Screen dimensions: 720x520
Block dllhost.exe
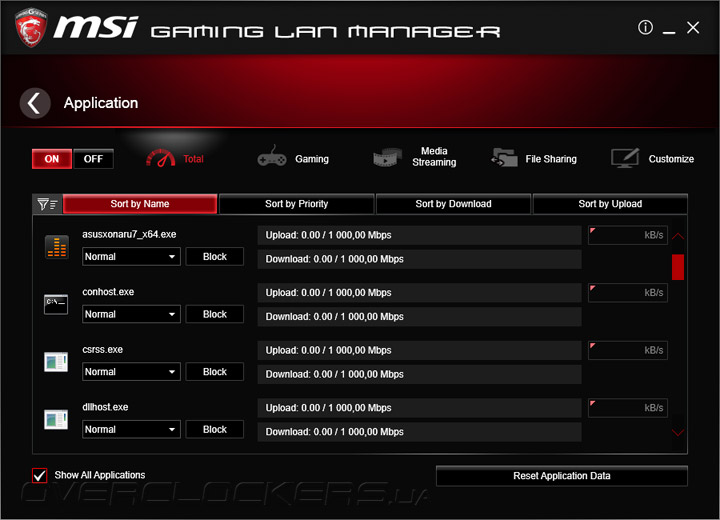click(215, 430)
